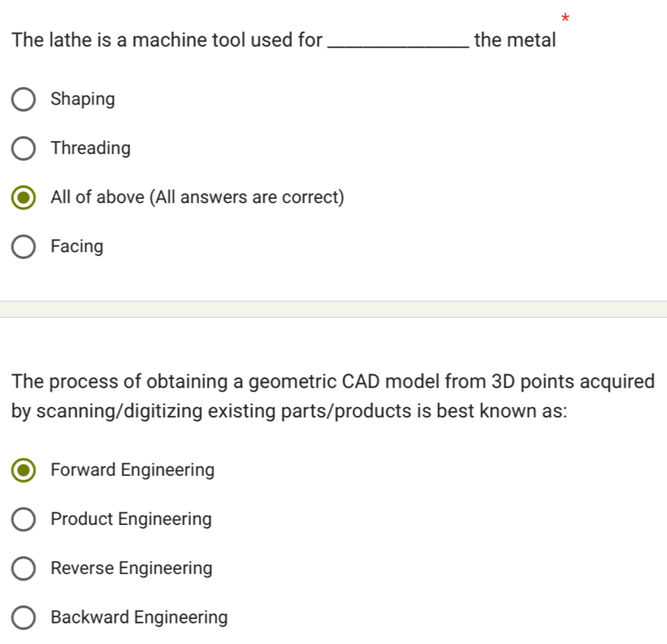
Task: Select the Threading radio button
Action: pos(24,149)
